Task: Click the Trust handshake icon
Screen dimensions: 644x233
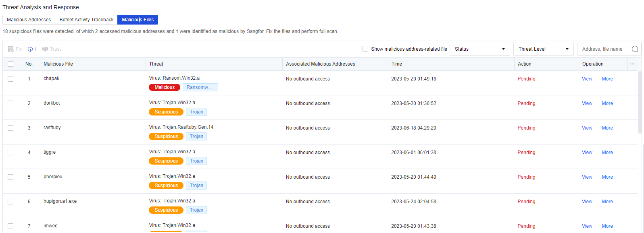Action: pyautogui.click(x=45, y=49)
